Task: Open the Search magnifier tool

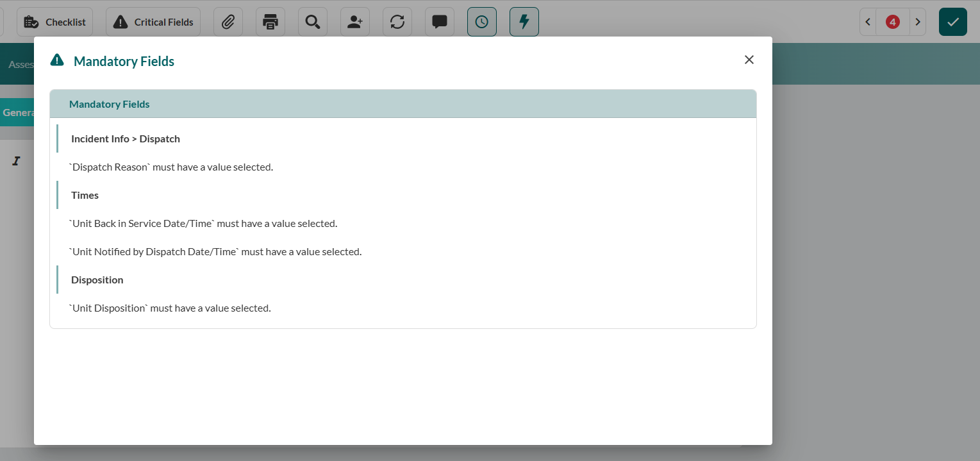Action: 312,21
